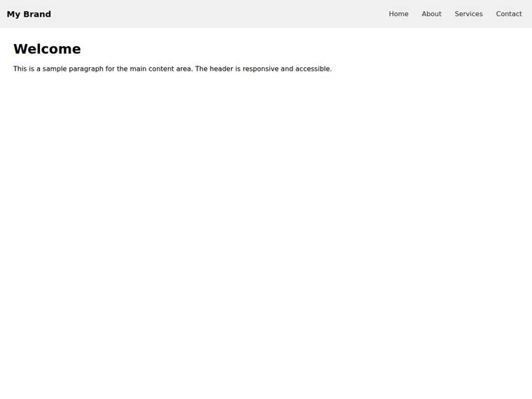Click the My Brand logo text
The width and height of the screenshot is (532, 399).
pos(29,14)
